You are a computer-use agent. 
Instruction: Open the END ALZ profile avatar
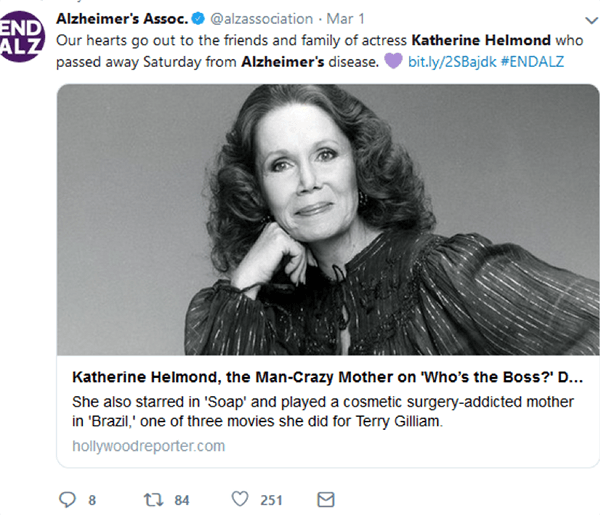pyautogui.click(x=22, y=33)
